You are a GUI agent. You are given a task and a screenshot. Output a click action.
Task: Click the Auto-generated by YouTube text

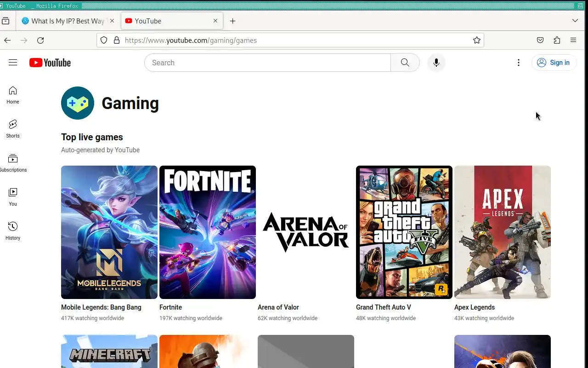pos(100,150)
